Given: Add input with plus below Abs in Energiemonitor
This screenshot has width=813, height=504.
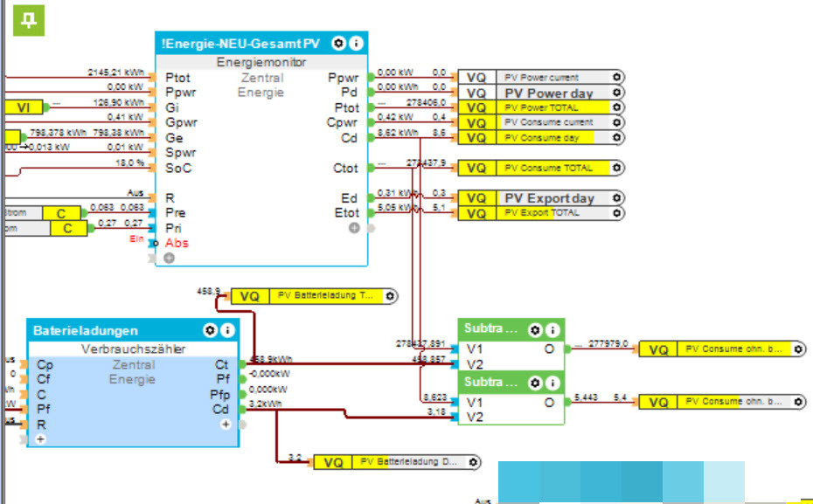Looking at the screenshot, I should click(x=169, y=258).
